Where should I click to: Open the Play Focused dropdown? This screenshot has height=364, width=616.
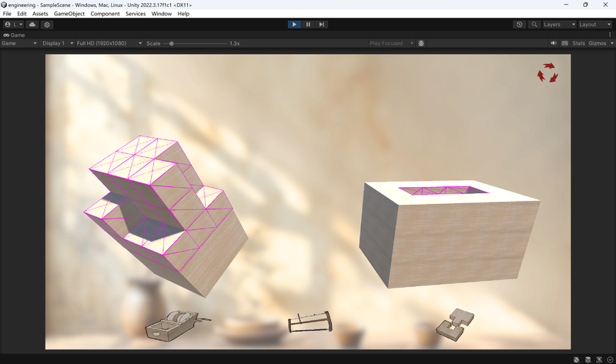(391, 43)
